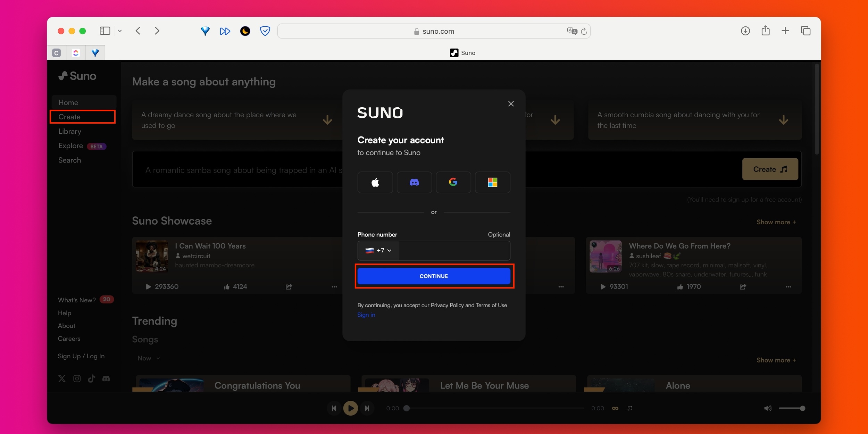Click the Create song button with music note
Viewport: 868px width, 434px height.
tap(770, 169)
